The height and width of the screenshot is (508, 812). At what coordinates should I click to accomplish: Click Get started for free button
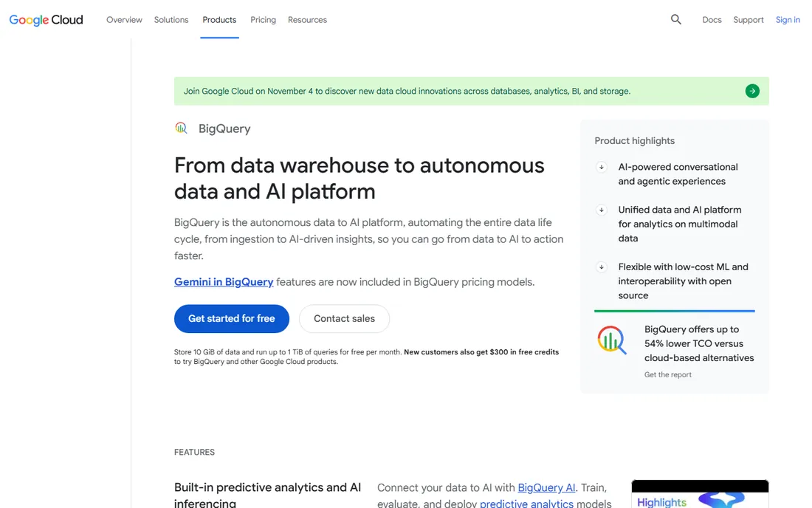pos(232,318)
